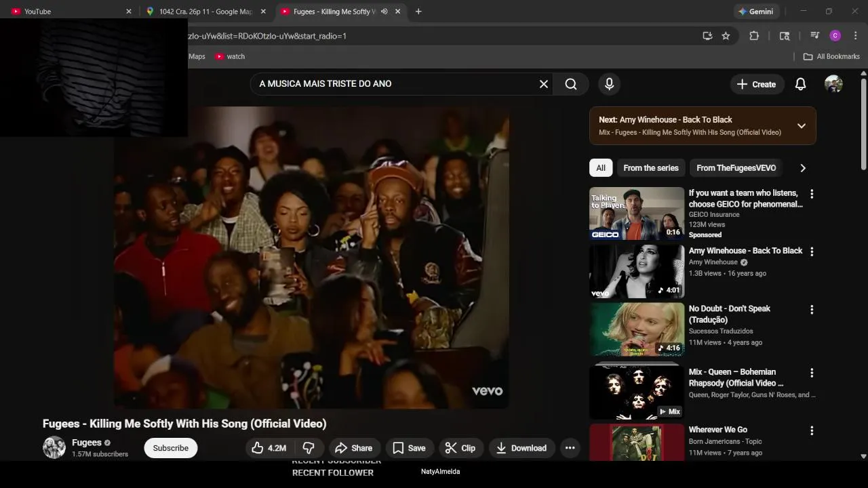The image size is (868, 488).
Task: Open more actions ellipsis under video
Action: tap(570, 448)
